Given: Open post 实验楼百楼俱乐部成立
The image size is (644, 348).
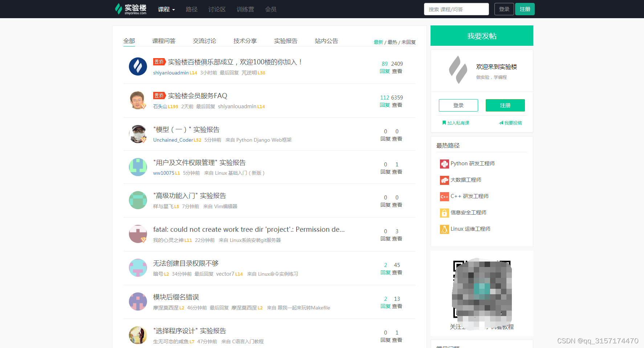Looking at the screenshot, I should (235, 62).
